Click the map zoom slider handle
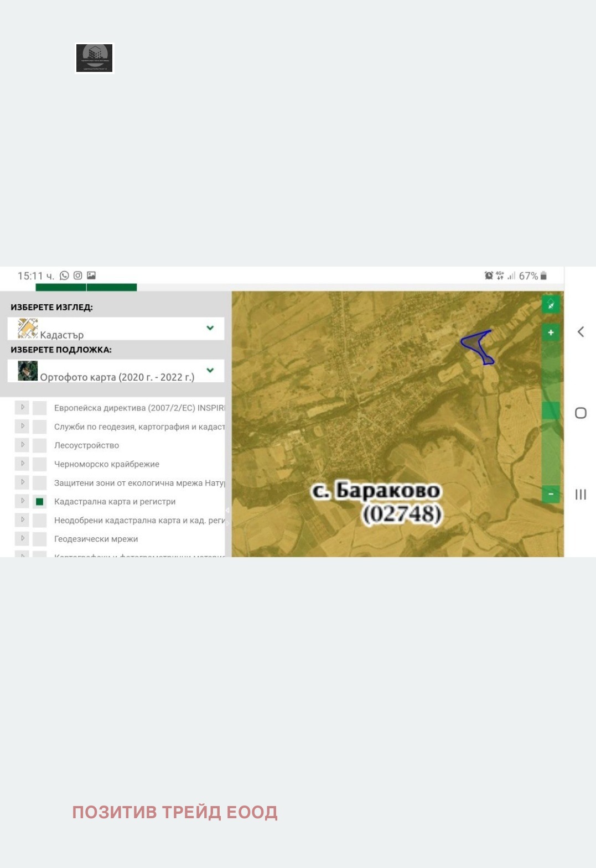The height and width of the screenshot is (868, 596). (551, 410)
